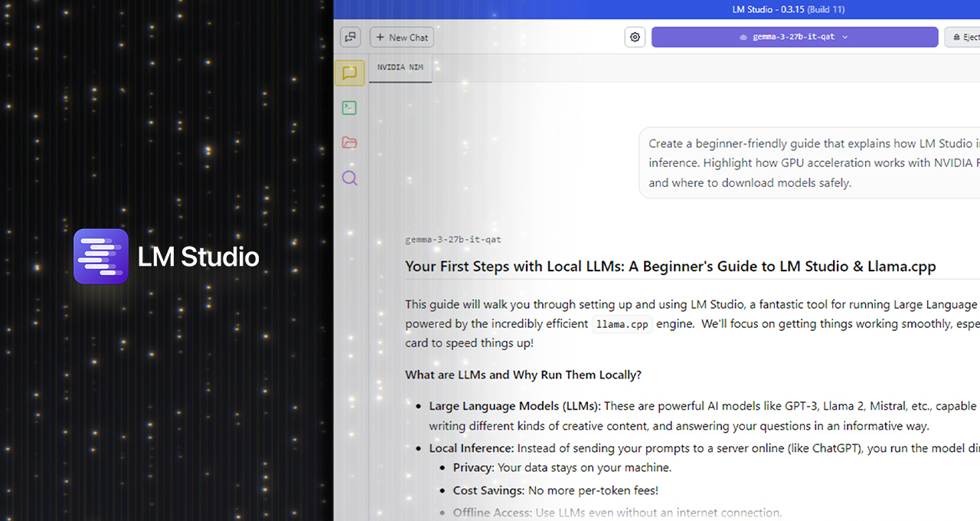Open the chat settings gear

click(x=635, y=37)
